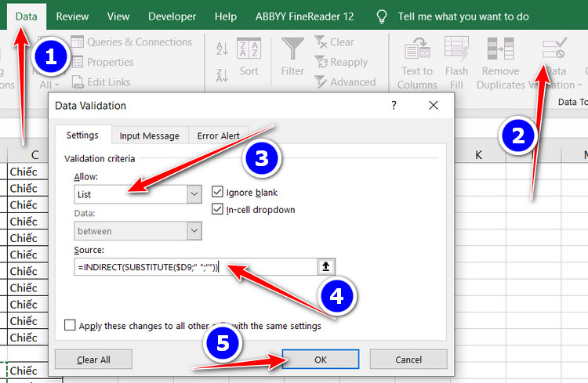Click the Cancel button
Screen dimensions: 588x383
[408, 360]
